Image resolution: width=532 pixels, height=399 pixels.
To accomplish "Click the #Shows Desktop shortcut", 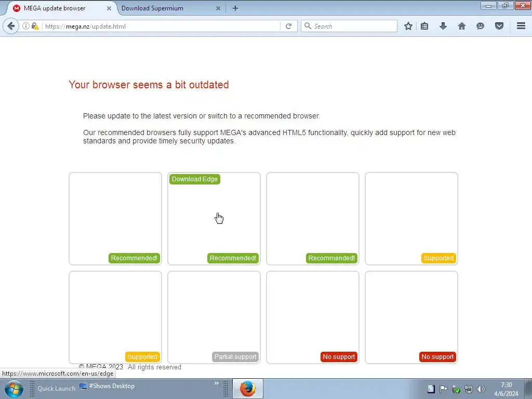I will coord(107,386).
